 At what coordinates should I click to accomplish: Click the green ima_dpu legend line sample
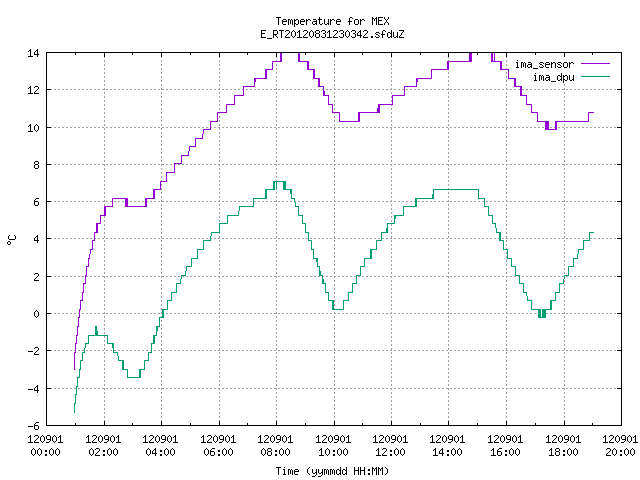[596, 76]
